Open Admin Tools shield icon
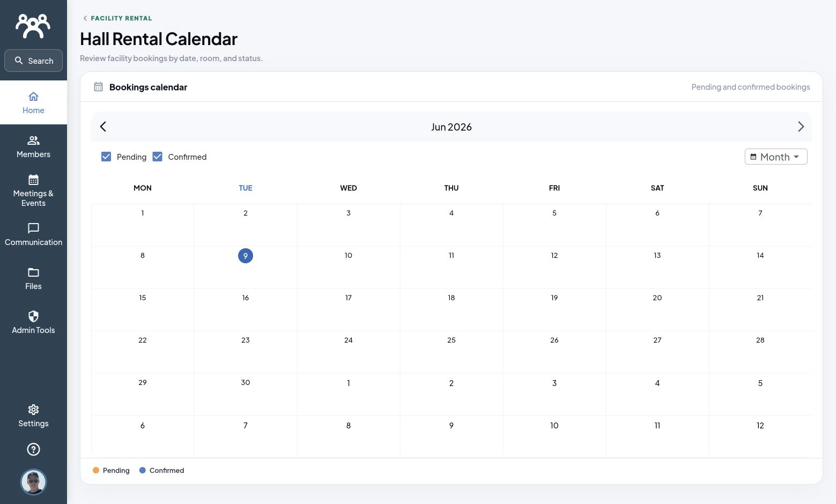 pos(33,316)
